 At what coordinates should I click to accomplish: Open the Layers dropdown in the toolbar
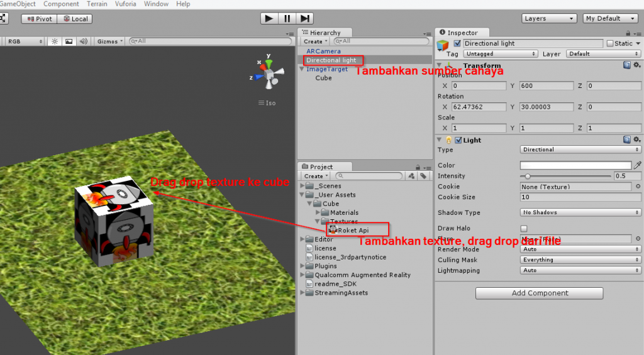tap(549, 19)
